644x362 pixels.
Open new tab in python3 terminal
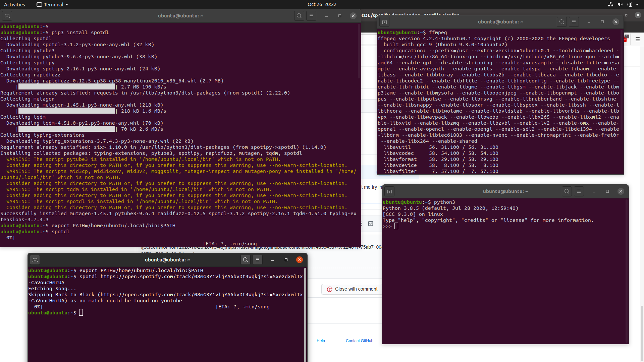point(389,191)
